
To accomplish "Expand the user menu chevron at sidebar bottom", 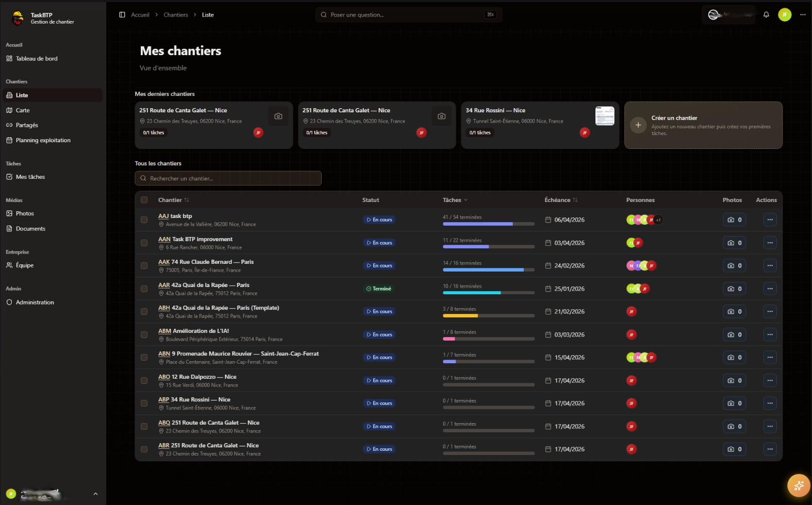I will point(95,494).
